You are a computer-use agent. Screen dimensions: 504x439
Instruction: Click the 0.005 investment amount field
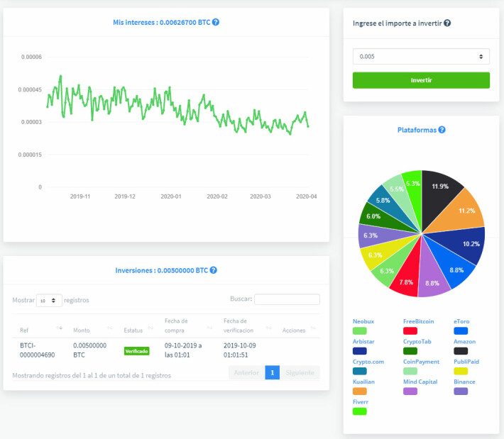tap(421, 57)
